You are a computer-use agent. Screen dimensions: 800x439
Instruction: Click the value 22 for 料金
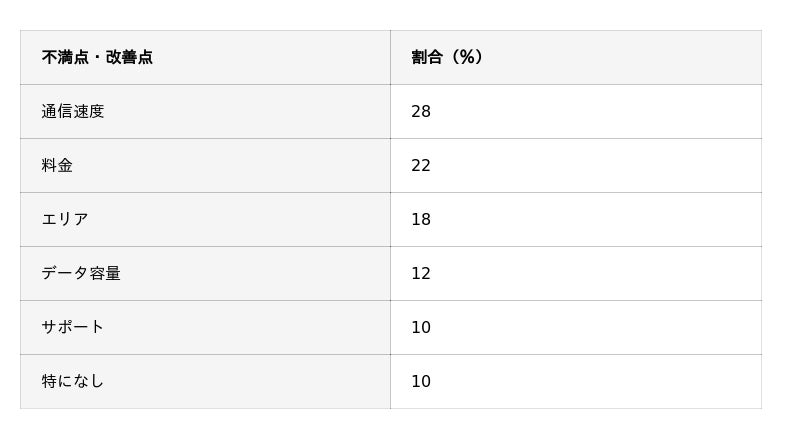[421, 165]
